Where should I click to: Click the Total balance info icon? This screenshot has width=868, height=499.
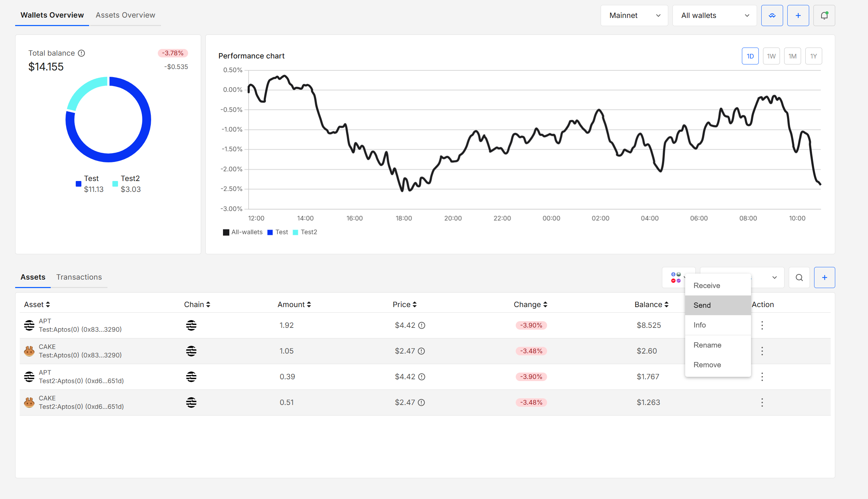(81, 53)
